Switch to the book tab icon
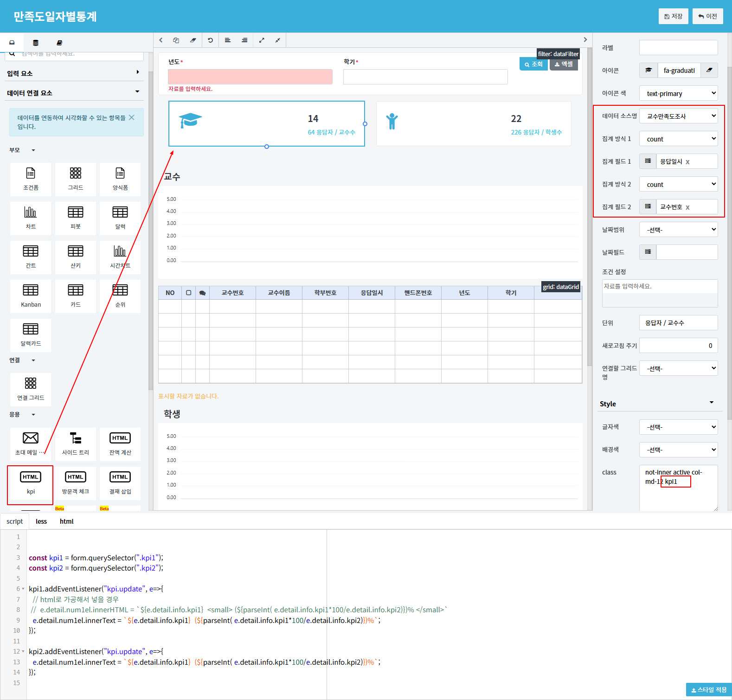732x700 pixels. (x=59, y=43)
